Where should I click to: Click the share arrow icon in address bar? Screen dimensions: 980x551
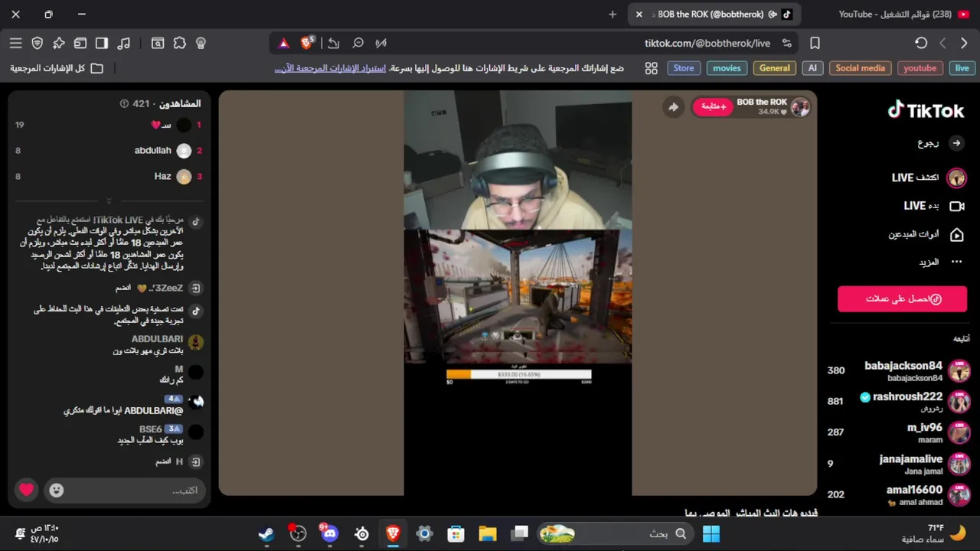(x=334, y=43)
